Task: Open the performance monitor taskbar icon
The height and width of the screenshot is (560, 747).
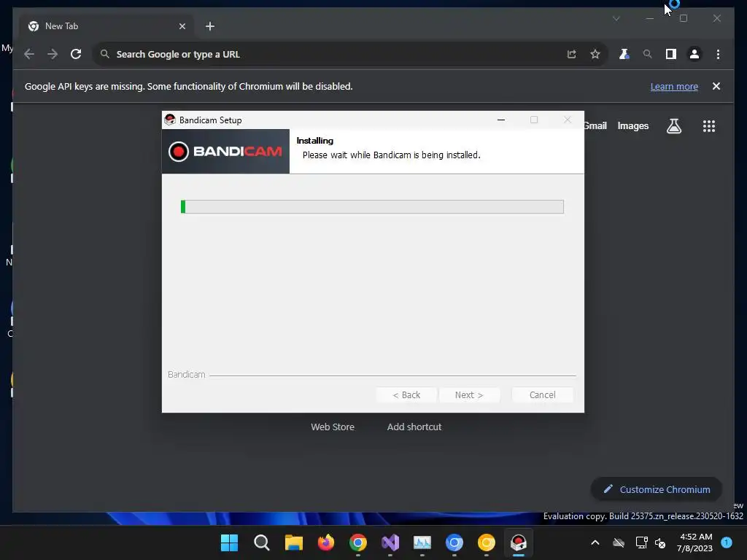Action: (422, 542)
